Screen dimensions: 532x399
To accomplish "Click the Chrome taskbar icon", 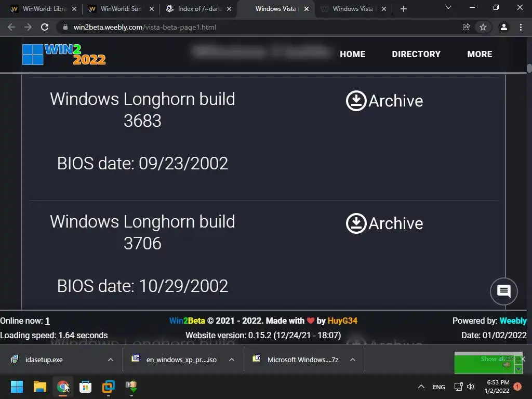I will point(63,387).
